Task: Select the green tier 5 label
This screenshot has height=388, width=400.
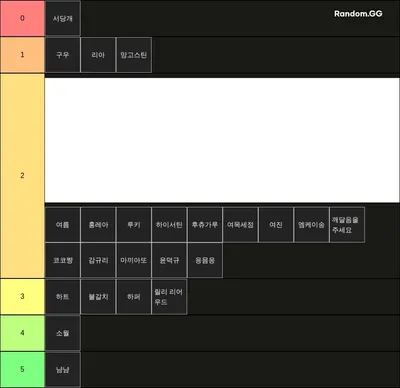Action: pos(22,369)
